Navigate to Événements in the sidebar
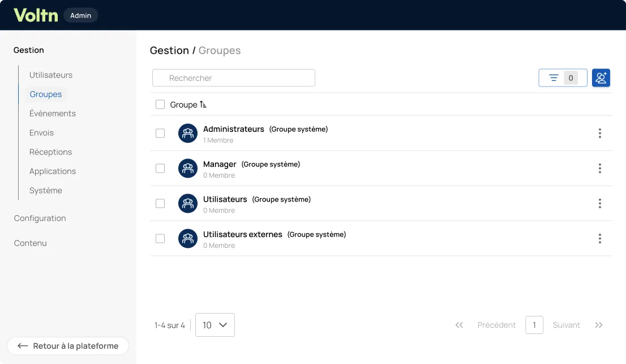Screen dimensions: 626x364 coord(52,113)
